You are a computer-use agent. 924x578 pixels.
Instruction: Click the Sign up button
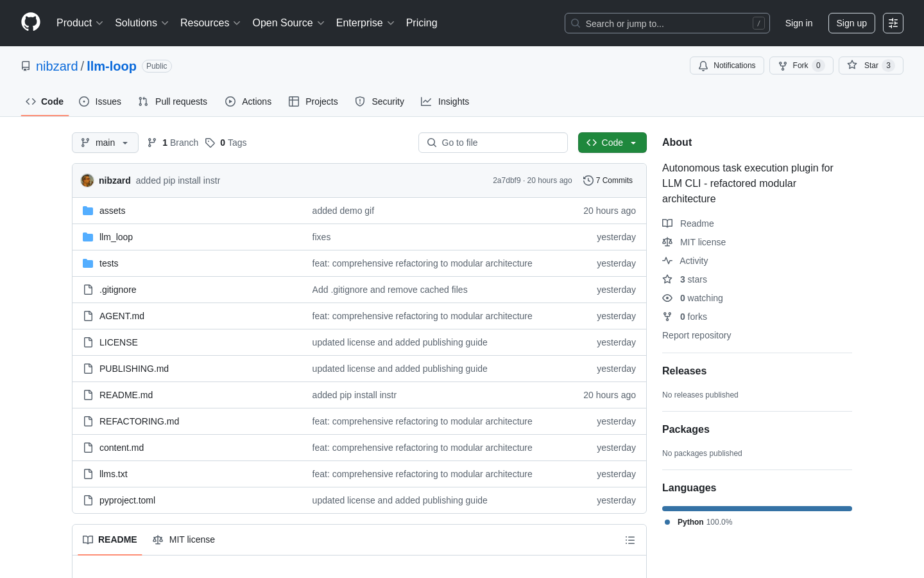pos(851,23)
